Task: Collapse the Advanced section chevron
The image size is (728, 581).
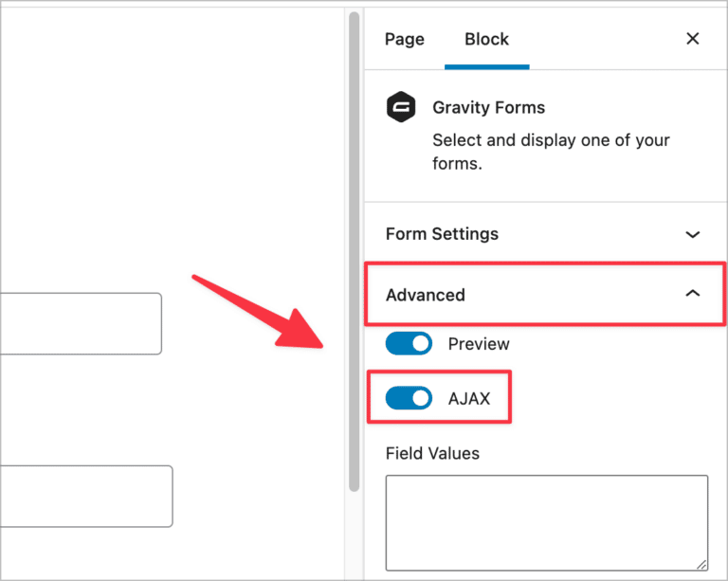Action: 693,293
